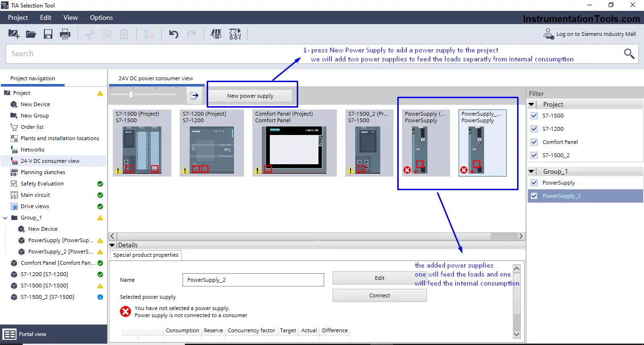The height and width of the screenshot is (345, 644).
Task: Click the Copy toolbar icon
Action: coord(107,34)
